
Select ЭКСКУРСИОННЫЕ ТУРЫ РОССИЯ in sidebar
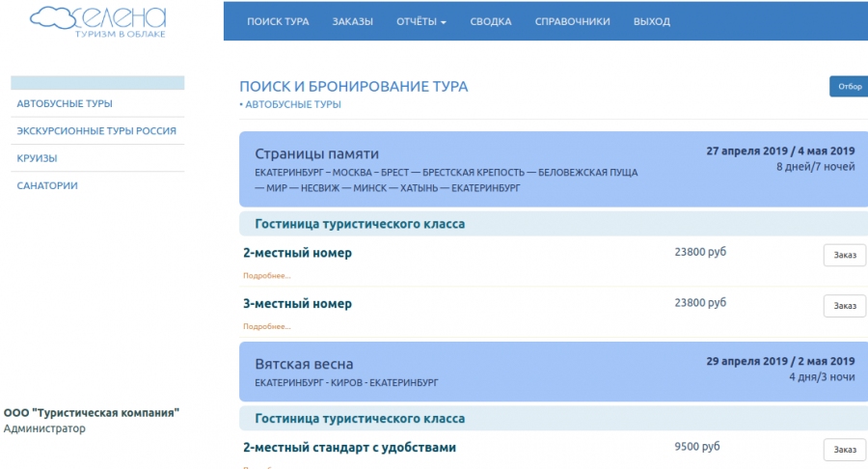click(x=96, y=130)
